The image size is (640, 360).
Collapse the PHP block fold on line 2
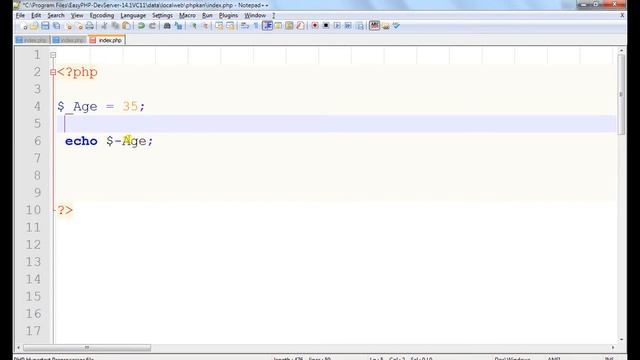point(53,72)
